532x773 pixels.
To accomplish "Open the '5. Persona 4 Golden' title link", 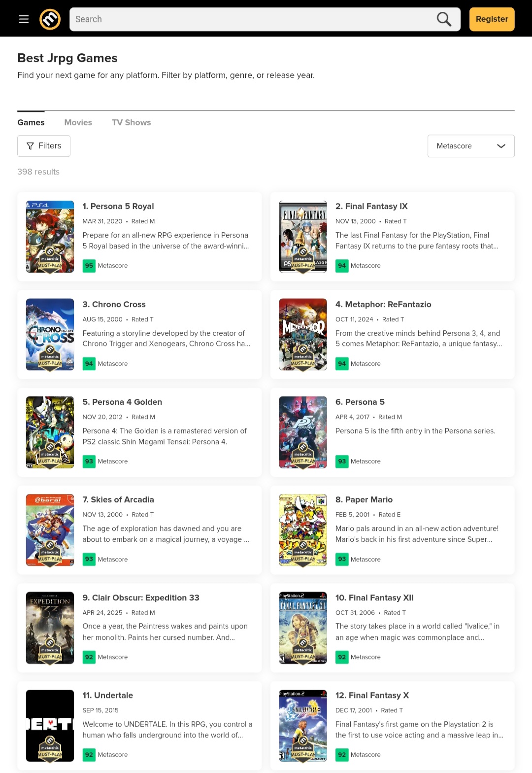I will point(122,402).
